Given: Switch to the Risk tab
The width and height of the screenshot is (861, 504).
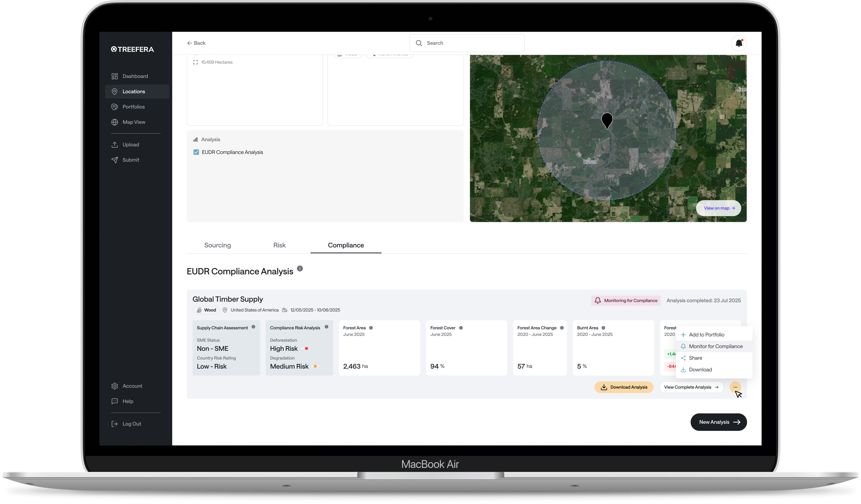Looking at the screenshot, I should coord(279,245).
